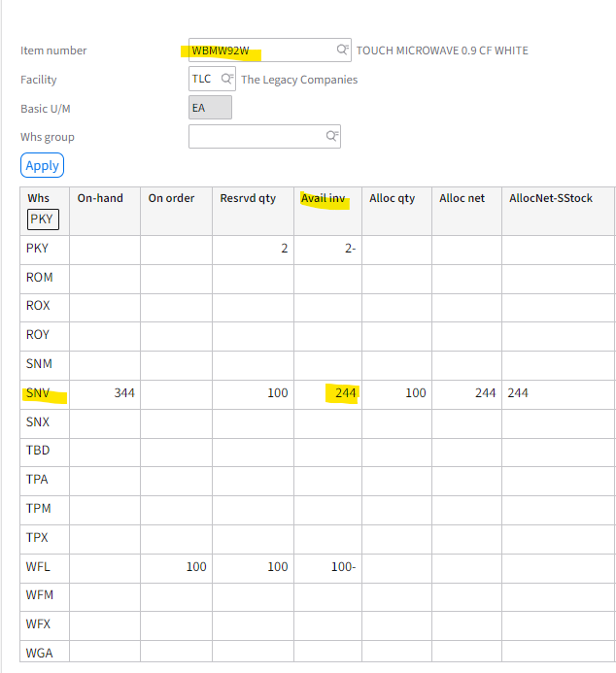Select the ROY warehouse row
616x673 pixels.
(x=317, y=336)
